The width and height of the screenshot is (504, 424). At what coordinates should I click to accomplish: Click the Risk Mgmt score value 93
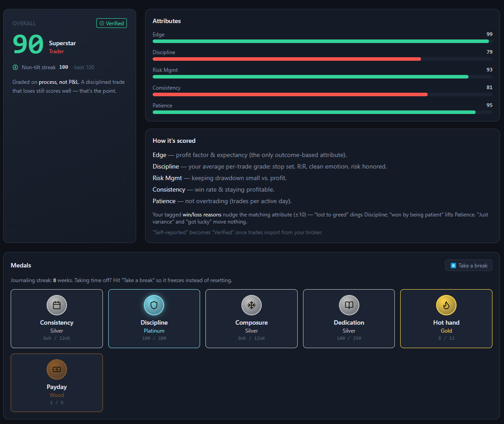(x=489, y=70)
